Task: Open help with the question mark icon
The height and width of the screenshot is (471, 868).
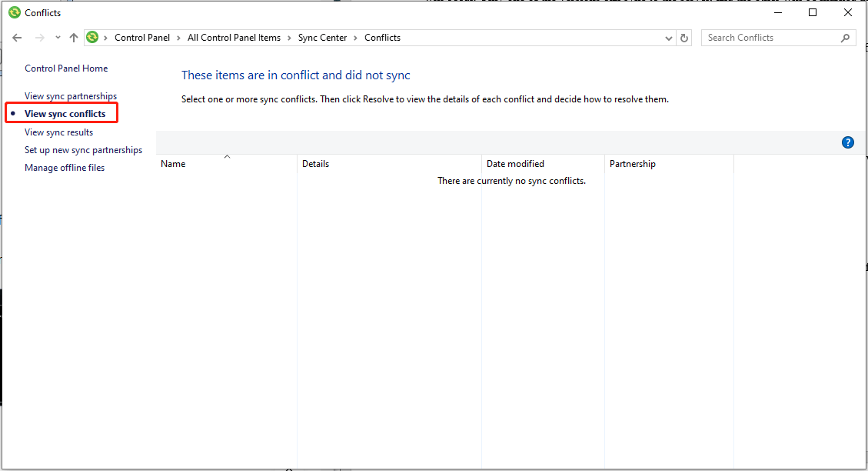Action: coord(847,142)
